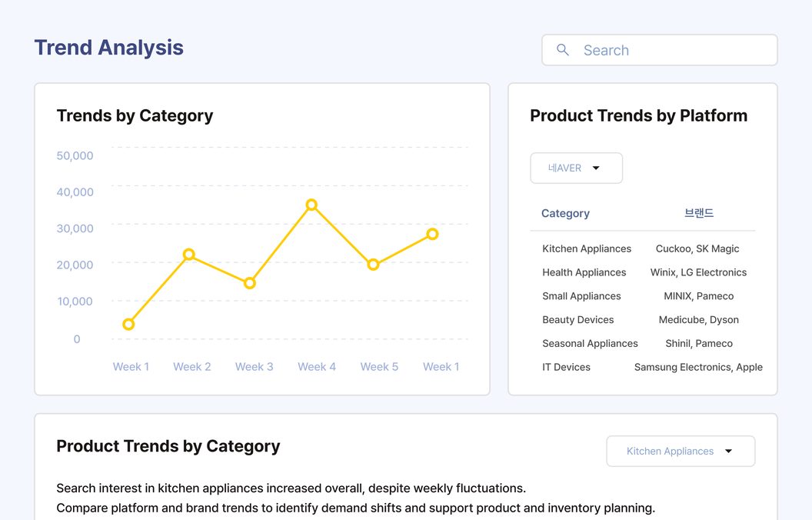812x520 pixels.
Task: Select the Health Appliances row
Action: [x=643, y=272]
